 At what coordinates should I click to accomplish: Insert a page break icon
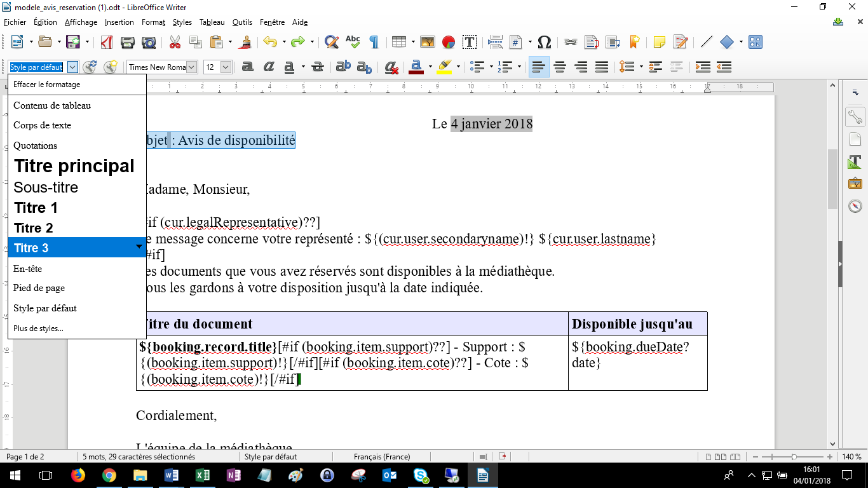[496, 42]
